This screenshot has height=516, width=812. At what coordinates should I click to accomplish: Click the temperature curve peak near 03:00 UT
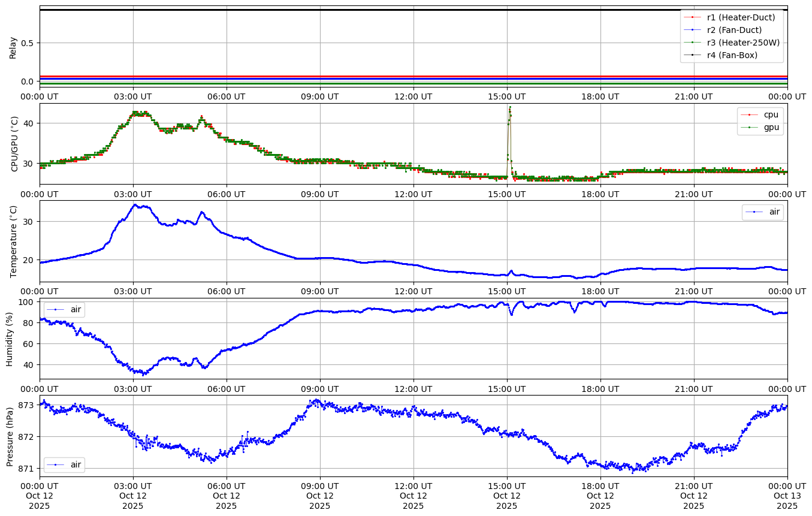pyautogui.click(x=135, y=205)
